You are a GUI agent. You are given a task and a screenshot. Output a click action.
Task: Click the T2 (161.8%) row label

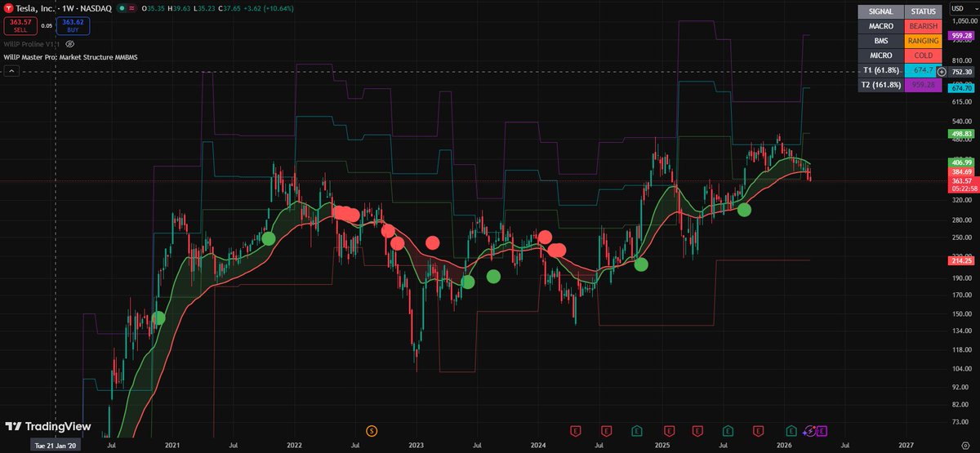[x=880, y=85]
